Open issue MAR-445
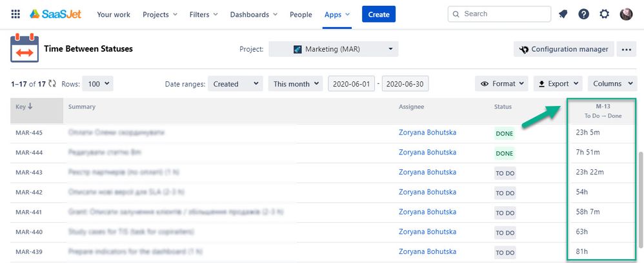The image size is (644, 263). 29,133
